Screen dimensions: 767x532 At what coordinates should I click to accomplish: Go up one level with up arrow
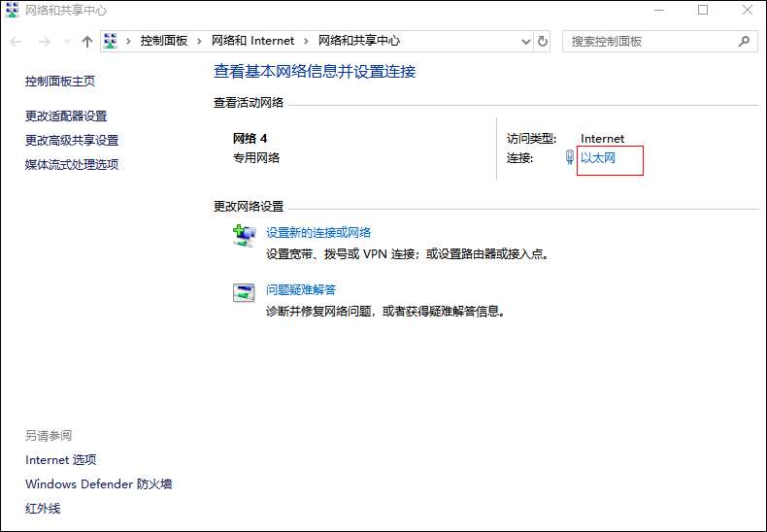pos(87,42)
